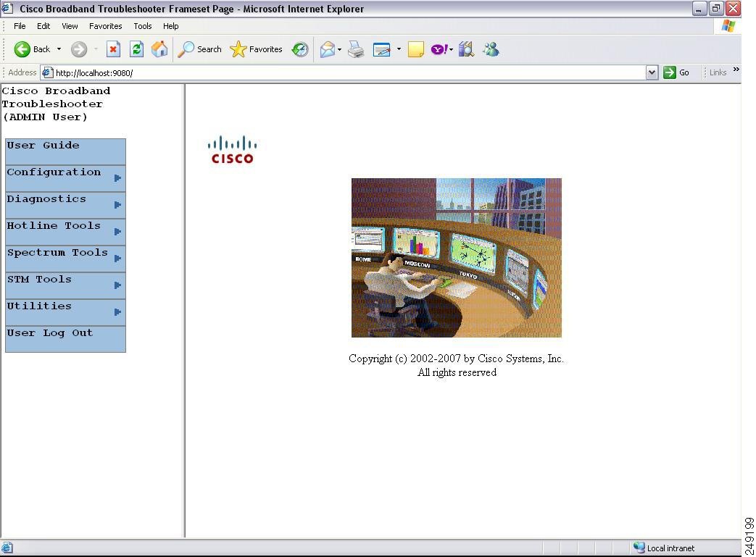Click the Yahoo toolbar icon
756x557 pixels.
(x=439, y=49)
